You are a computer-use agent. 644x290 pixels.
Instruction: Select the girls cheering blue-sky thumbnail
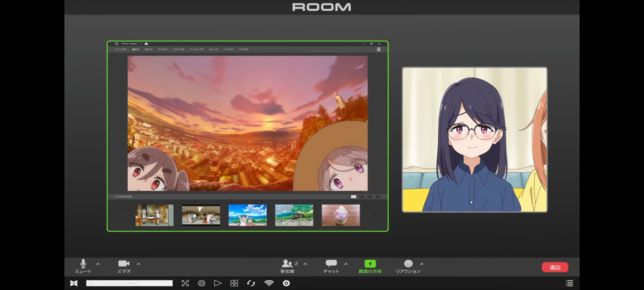pos(247,215)
